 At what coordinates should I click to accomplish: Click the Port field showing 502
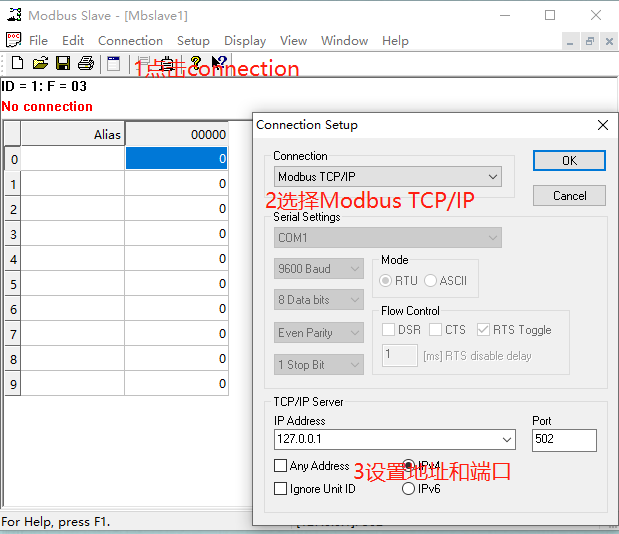pos(564,440)
